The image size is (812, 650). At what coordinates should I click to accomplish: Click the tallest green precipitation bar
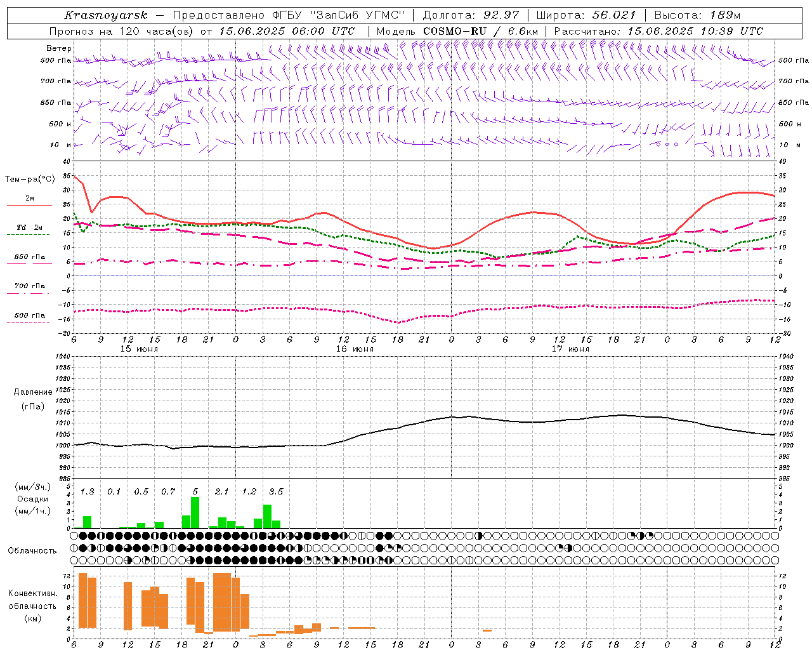point(195,512)
